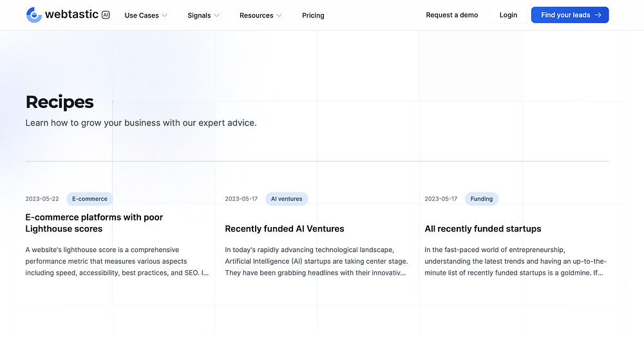Image resolution: width=644 pixels, height=337 pixels.
Task: Click the Find your leads button
Action: click(569, 15)
